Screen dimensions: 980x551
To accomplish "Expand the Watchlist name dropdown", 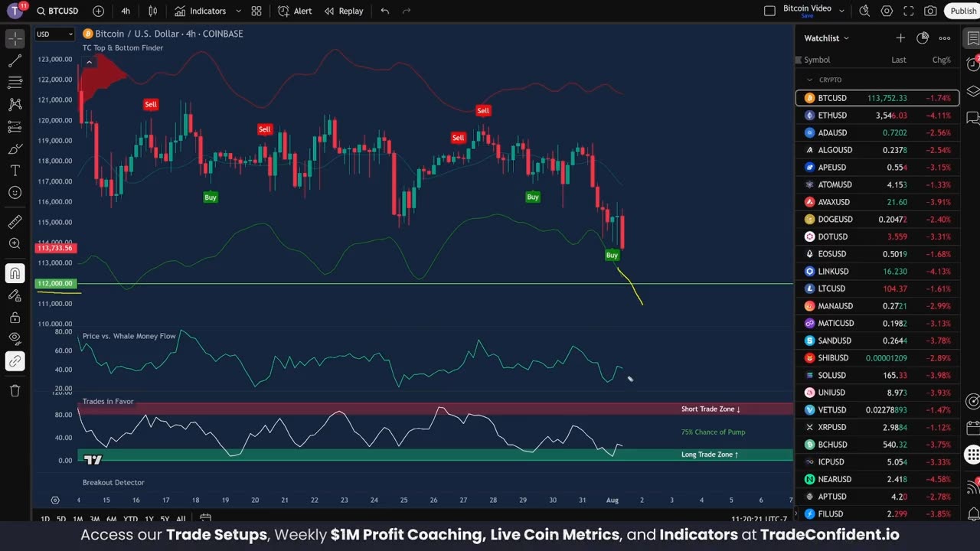I will [x=827, y=38].
